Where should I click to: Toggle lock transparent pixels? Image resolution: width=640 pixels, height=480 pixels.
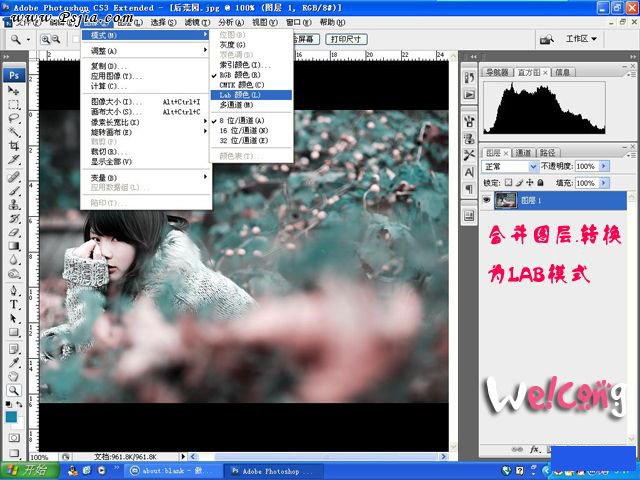[x=508, y=182]
